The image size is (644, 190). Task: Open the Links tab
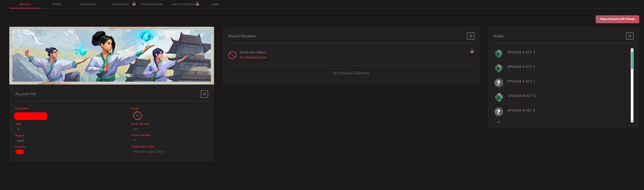click(215, 4)
